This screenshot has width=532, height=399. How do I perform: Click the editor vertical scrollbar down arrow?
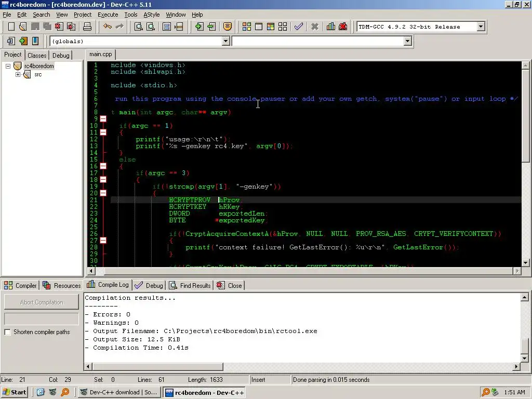click(x=526, y=262)
